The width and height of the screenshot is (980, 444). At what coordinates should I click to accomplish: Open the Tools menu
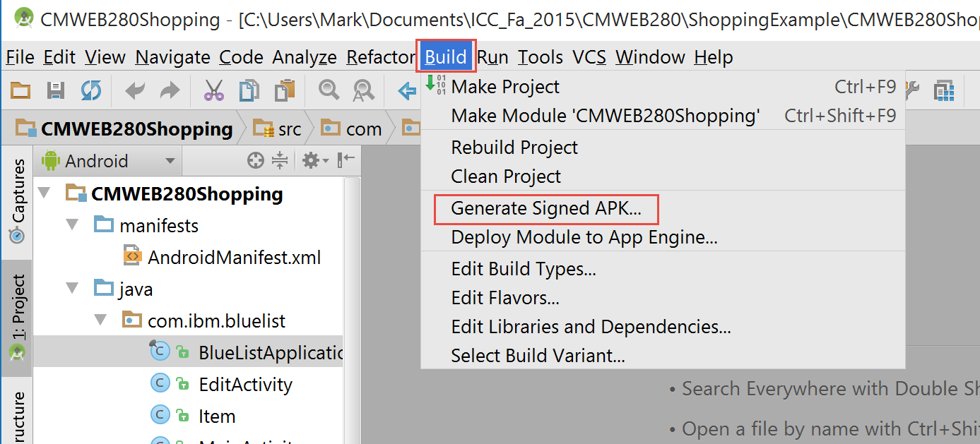pos(541,57)
